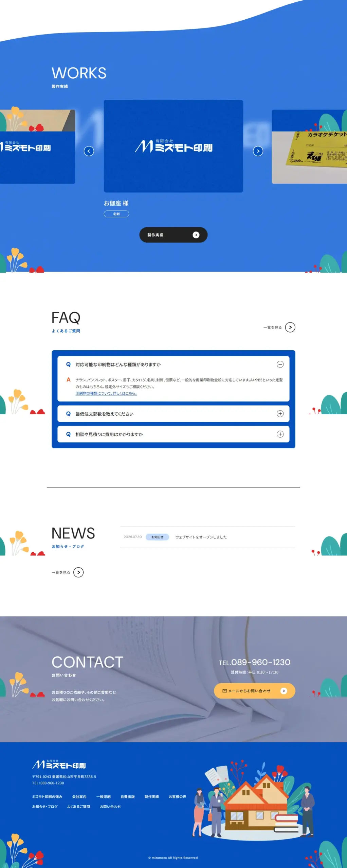Expand the 相談や見積りに費用はかかりますか question
This screenshot has height=868, width=347.
[280, 434]
